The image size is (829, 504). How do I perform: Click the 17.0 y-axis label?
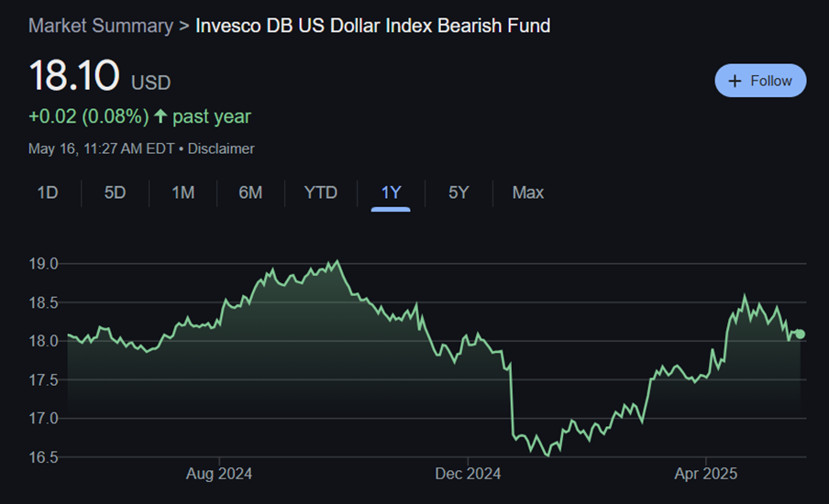click(x=43, y=419)
